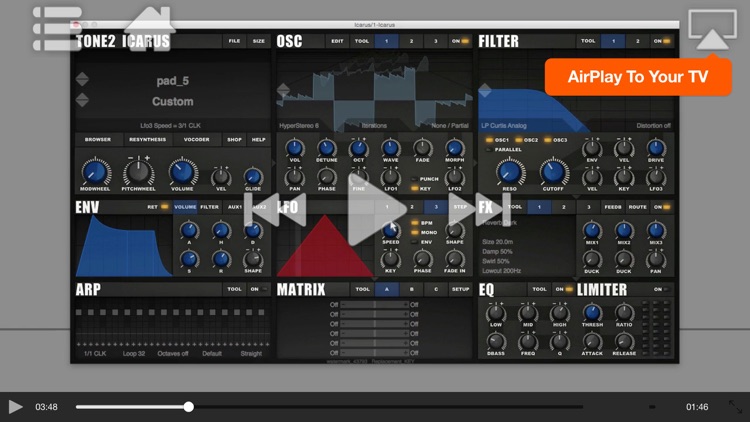Click the oscillator DETUNE knob

327,148
